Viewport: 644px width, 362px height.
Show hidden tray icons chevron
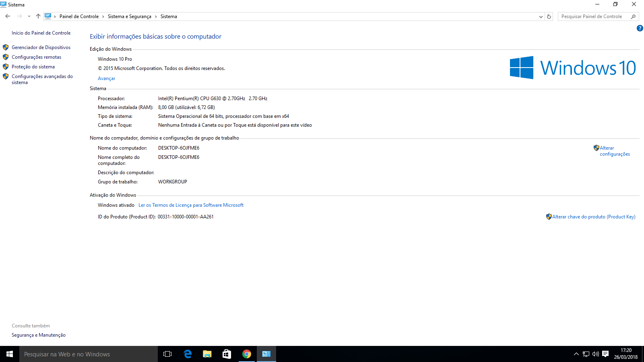point(576,354)
